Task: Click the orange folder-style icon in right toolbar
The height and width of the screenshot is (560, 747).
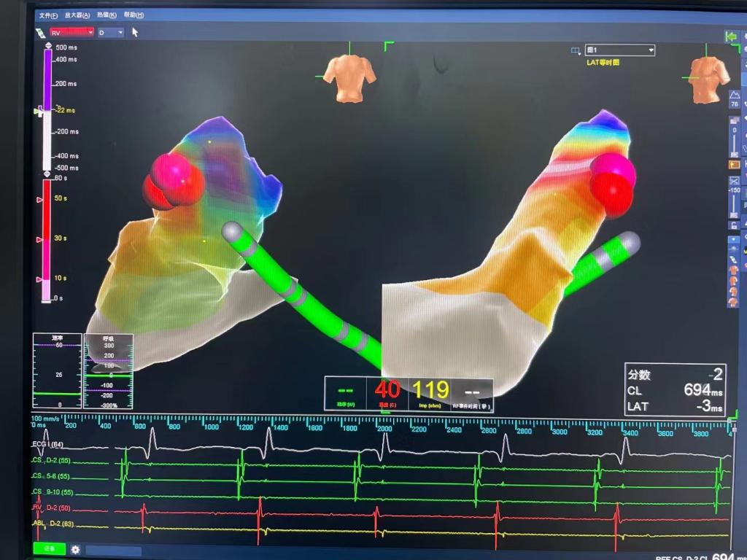Action: tap(734, 165)
